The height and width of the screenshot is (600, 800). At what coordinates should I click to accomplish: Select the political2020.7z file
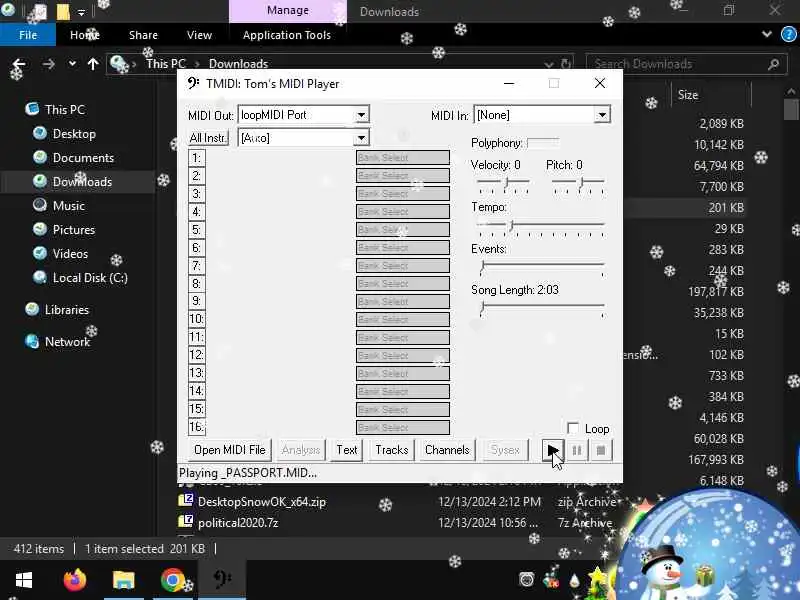coord(238,522)
